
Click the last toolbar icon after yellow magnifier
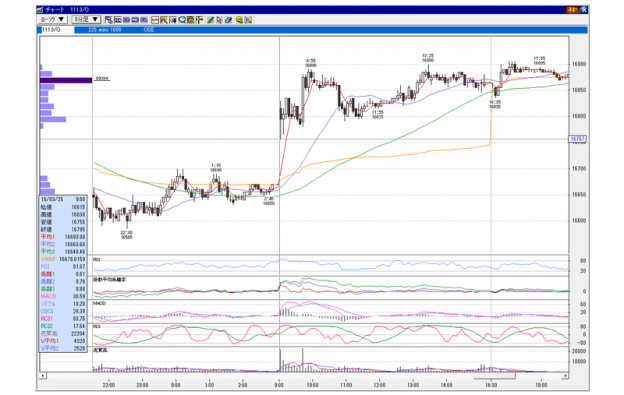tap(248, 19)
